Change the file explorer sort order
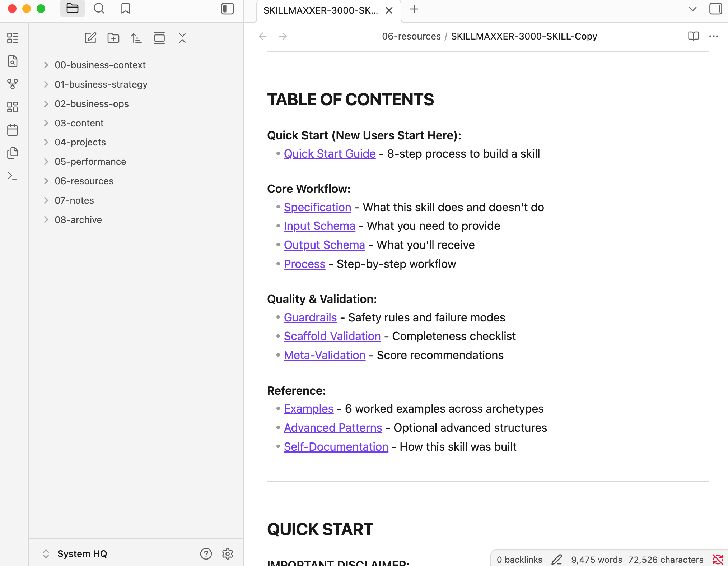Image resolution: width=728 pixels, height=566 pixels. pyautogui.click(x=136, y=38)
